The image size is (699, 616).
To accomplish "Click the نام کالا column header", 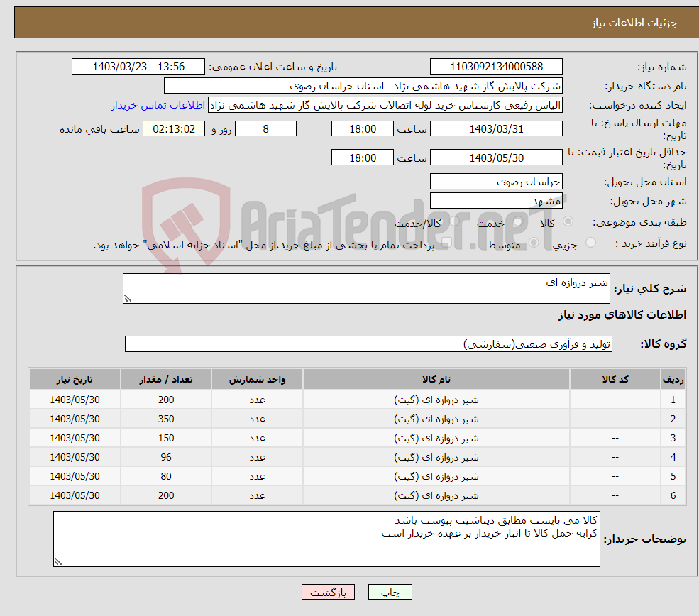I will tap(436, 379).
